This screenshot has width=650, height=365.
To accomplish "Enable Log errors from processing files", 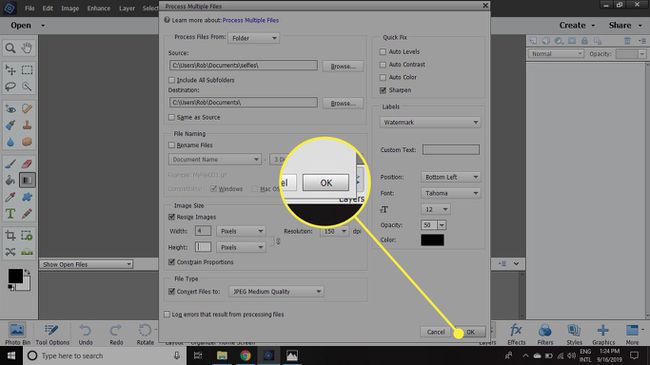I will coord(167,314).
